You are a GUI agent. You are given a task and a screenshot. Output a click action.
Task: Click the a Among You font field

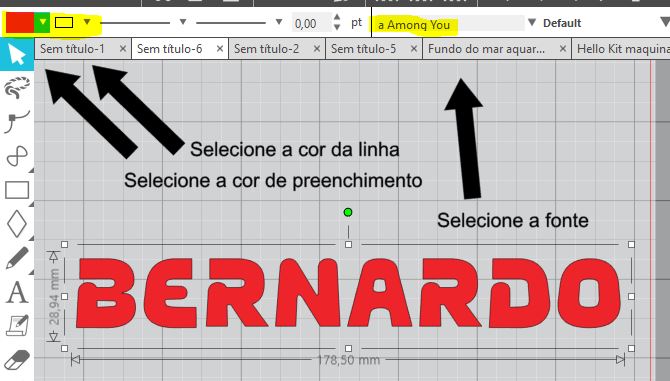click(x=448, y=24)
